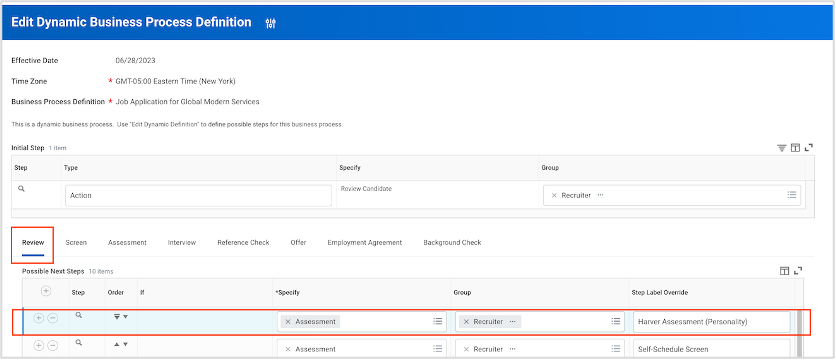The width and height of the screenshot is (836, 360).
Task: Click the If column header
Action: point(142,292)
